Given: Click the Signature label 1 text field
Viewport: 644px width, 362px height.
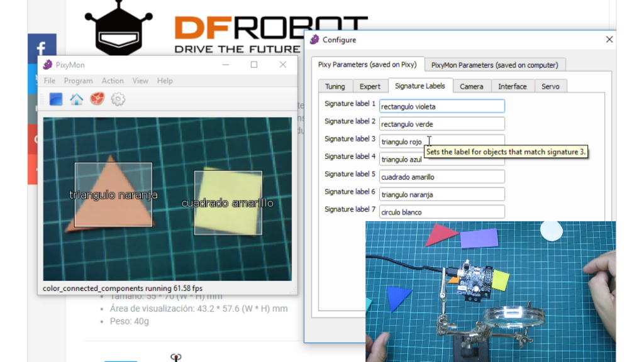Looking at the screenshot, I should (x=441, y=107).
